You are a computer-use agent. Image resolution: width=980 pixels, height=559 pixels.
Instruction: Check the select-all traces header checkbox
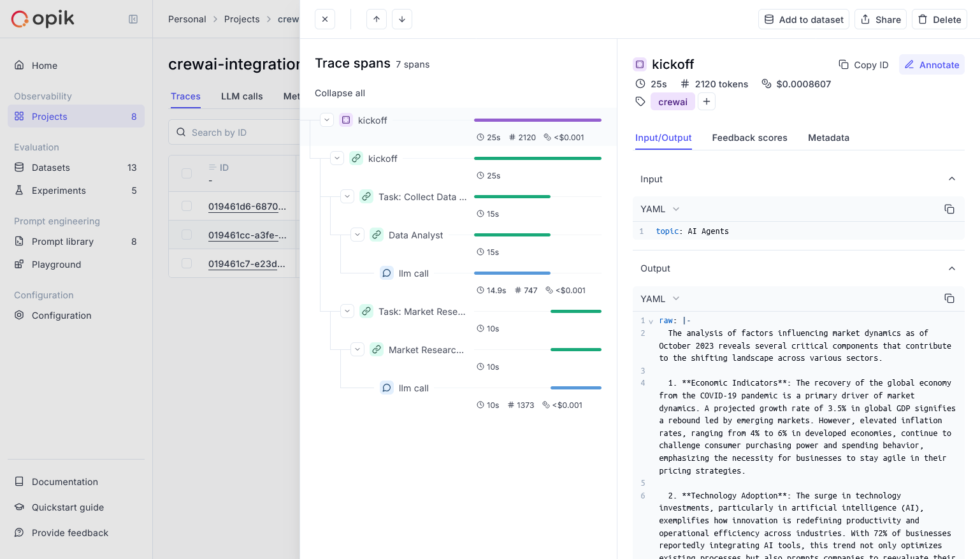pos(187,173)
